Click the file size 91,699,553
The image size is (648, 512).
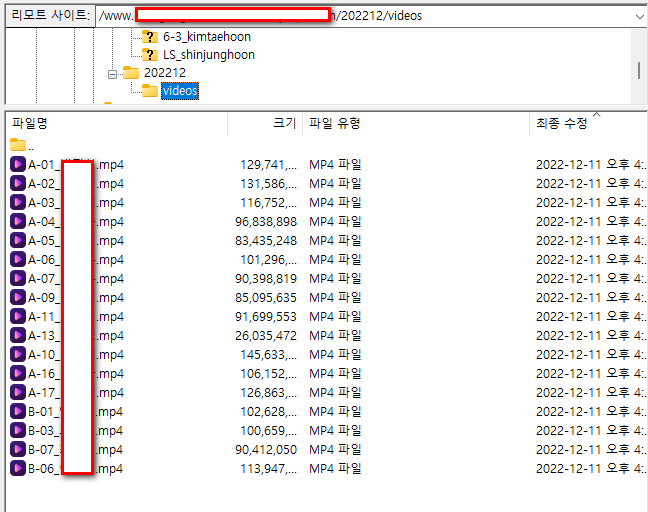point(266,317)
